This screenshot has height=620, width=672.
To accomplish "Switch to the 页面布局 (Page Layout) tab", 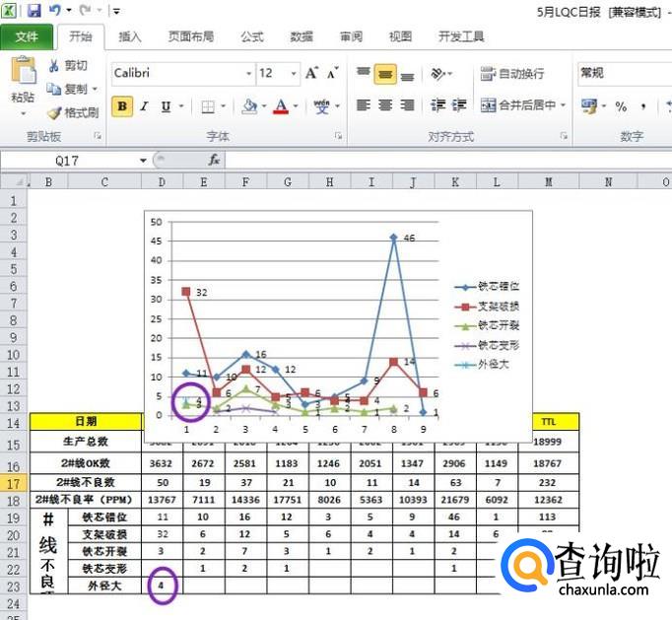I will pyautogui.click(x=191, y=36).
